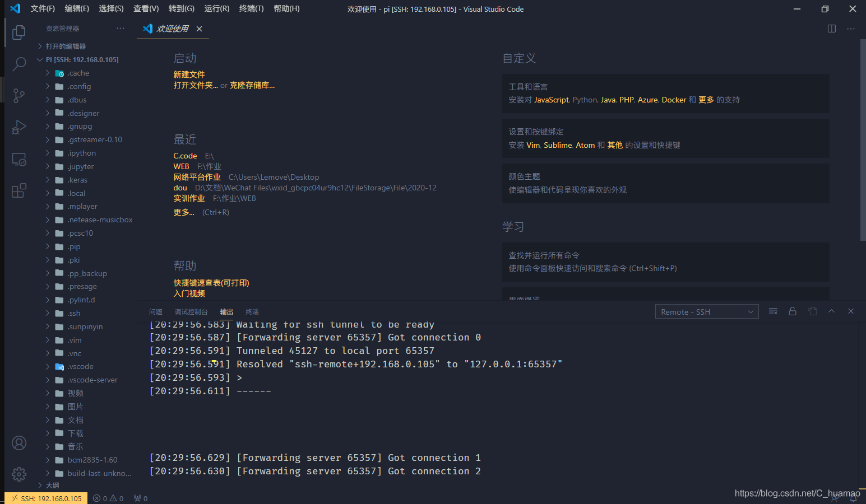Open Remote - SSH output channel dropdown
The image size is (866, 504).
[x=707, y=312]
